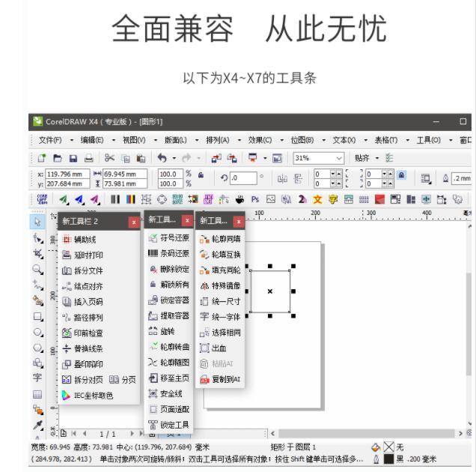Click the horizontal scrollbar track

click(367, 433)
